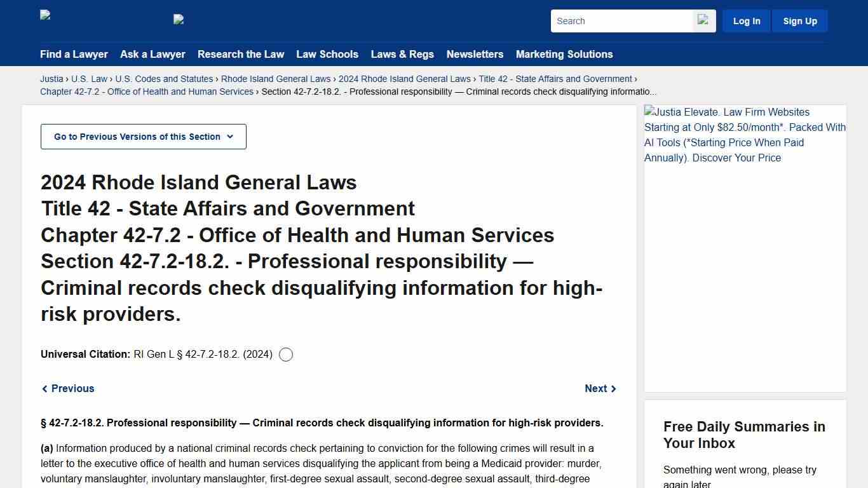Image resolution: width=868 pixels, height=488 pixels.
Task: Click the right chevron beside Next
Action: point(613,388)
